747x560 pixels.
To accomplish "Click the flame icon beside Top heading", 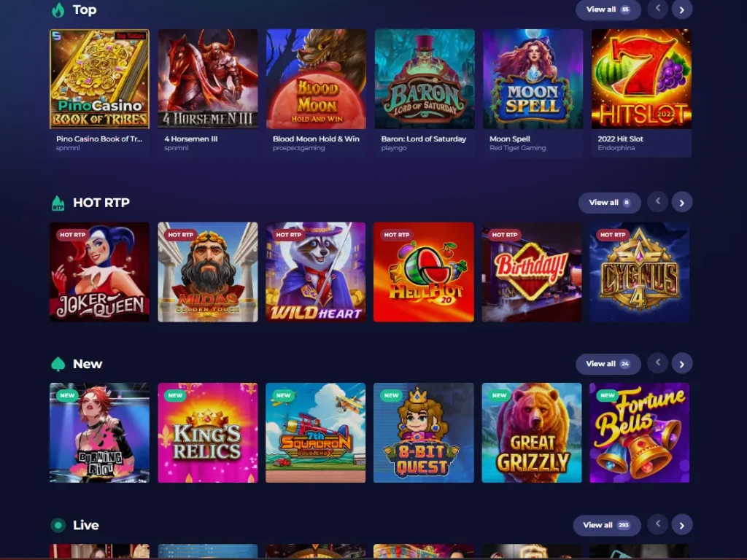I will pos(58,9).
